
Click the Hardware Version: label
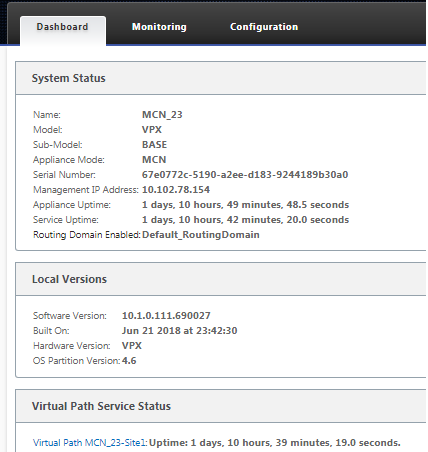click(71, 346)
